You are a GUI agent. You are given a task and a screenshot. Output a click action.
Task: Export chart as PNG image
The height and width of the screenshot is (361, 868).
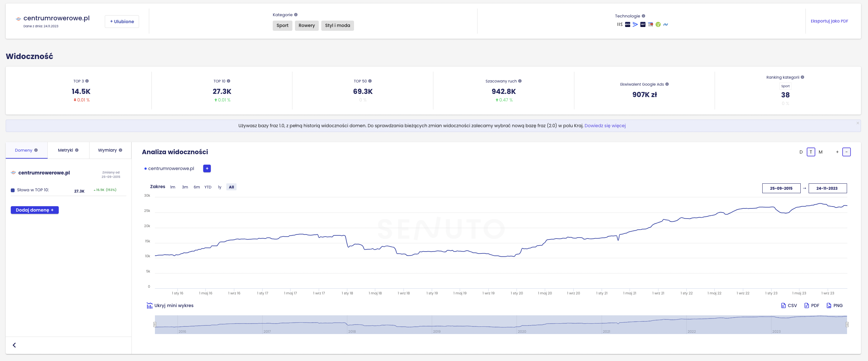coord(834,305)
